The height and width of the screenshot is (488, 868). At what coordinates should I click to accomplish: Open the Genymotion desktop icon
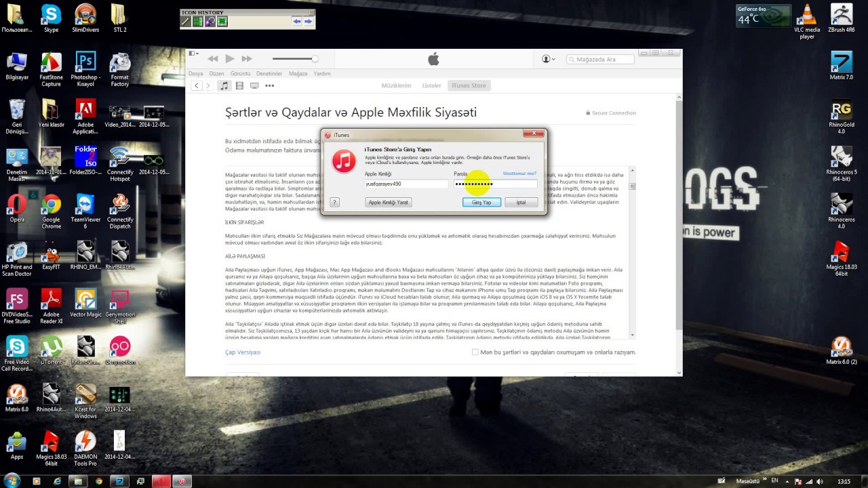coord(119,350)
